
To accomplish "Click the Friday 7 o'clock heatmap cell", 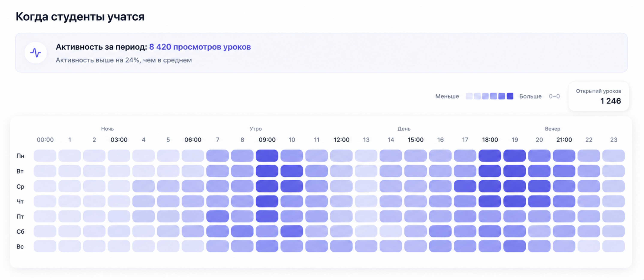I will pyautogui.click(x=217, y=216).
